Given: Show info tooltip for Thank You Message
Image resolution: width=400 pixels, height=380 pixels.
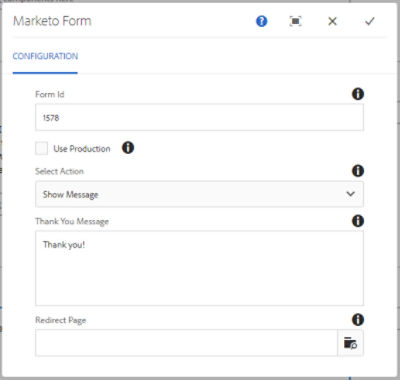Looking at the screenshot, I should pos(358,221).
